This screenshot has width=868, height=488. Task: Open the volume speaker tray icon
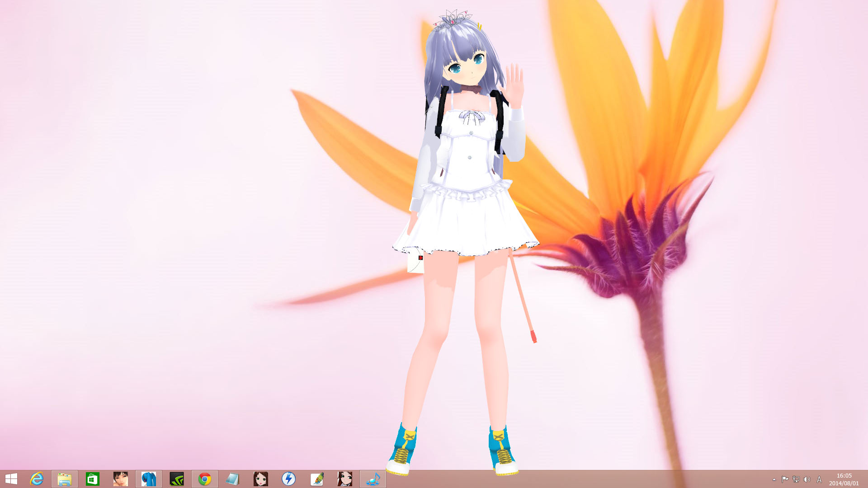pyautogui.click(x=807, y=479)
